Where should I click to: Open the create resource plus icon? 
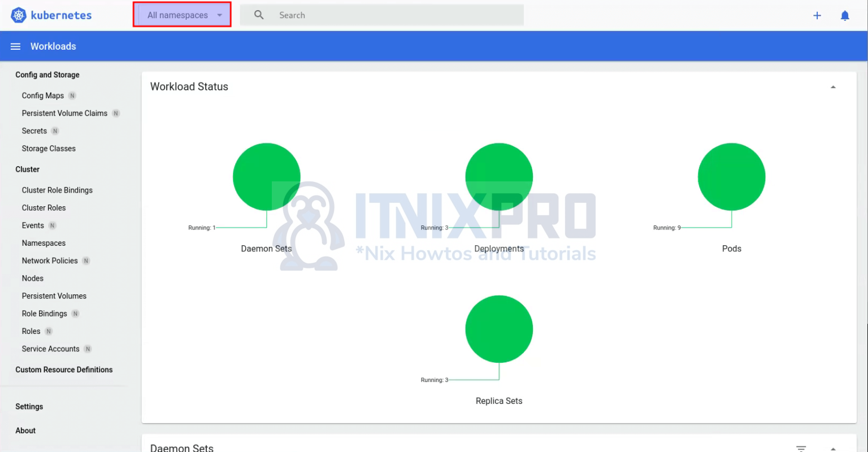click(x=817, y=15)
